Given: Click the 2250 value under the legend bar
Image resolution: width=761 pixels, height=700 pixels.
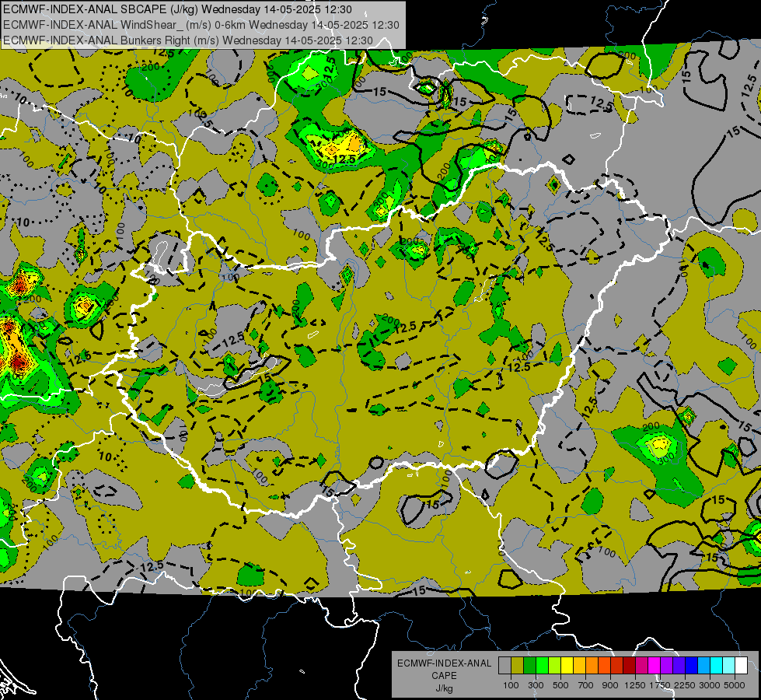Looking at the screenshot, I should coord(685,685).
